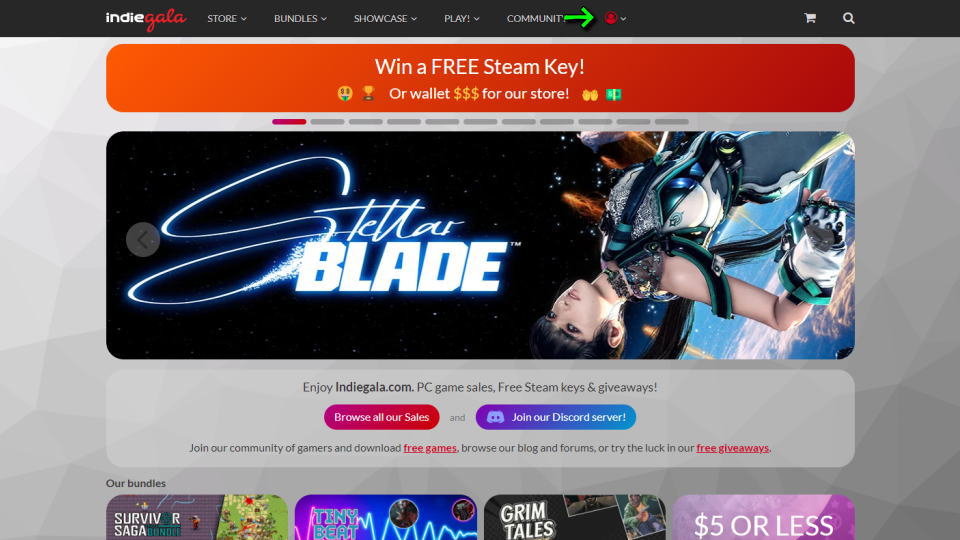Viewport: 960px width, 540px height.
Task: Click the Discord logo icon
Action: click(x=495, y=417)
